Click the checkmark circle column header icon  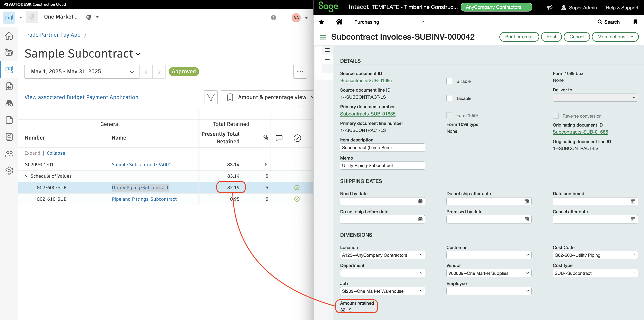click(297, 138)
